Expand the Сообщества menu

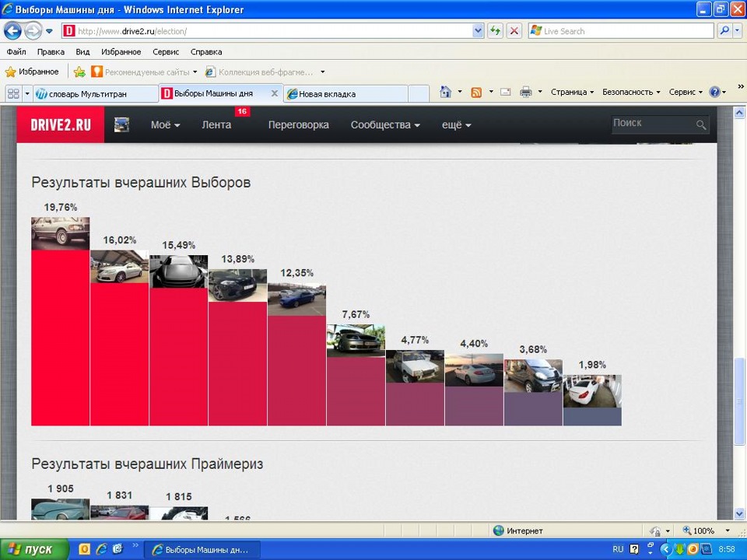[385, 124]
